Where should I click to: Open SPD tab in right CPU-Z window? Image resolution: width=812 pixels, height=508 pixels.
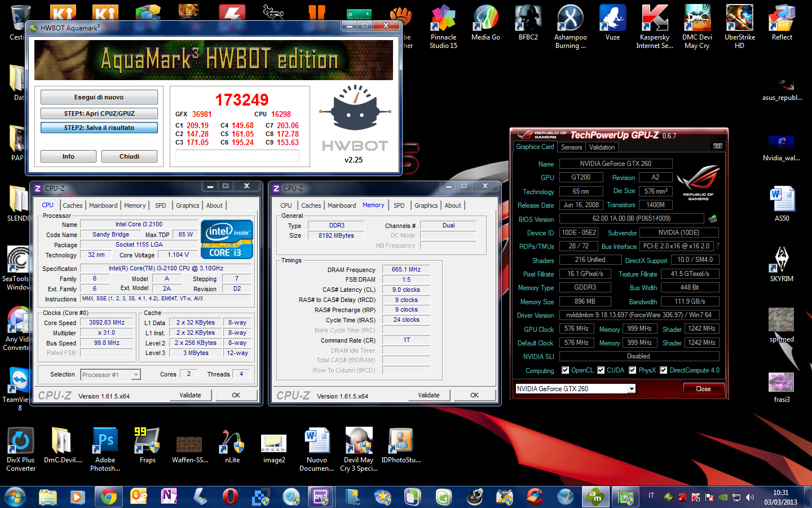click(x=399, y=205)
